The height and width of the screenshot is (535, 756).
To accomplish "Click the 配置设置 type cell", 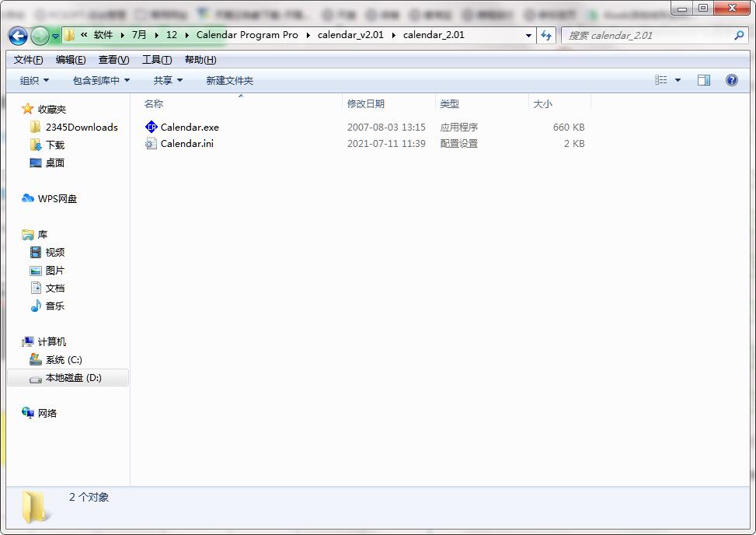I will [x=458, y=144].
